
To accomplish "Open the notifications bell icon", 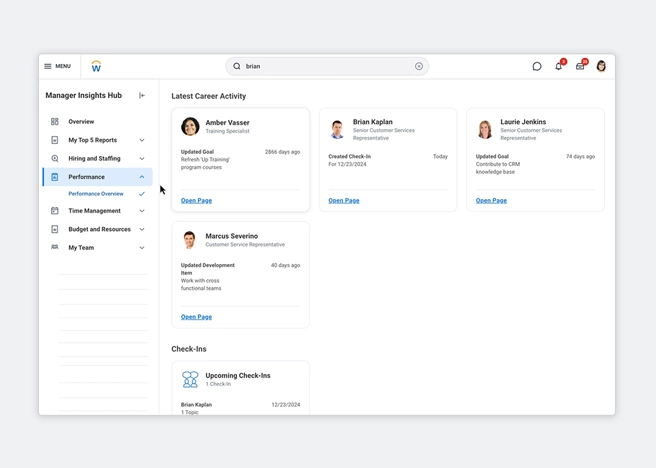I will tap(559, 66).
